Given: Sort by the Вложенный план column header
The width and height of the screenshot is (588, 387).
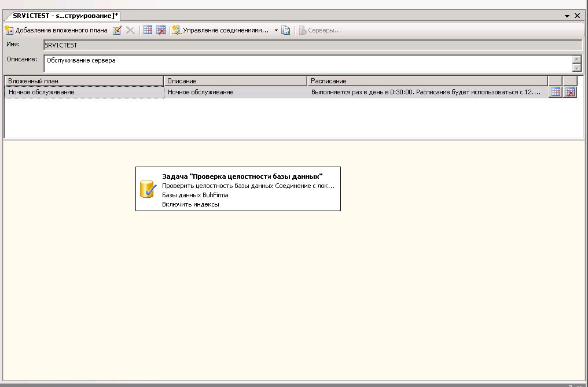Looking at the screenshot, I should coord(84,81).
